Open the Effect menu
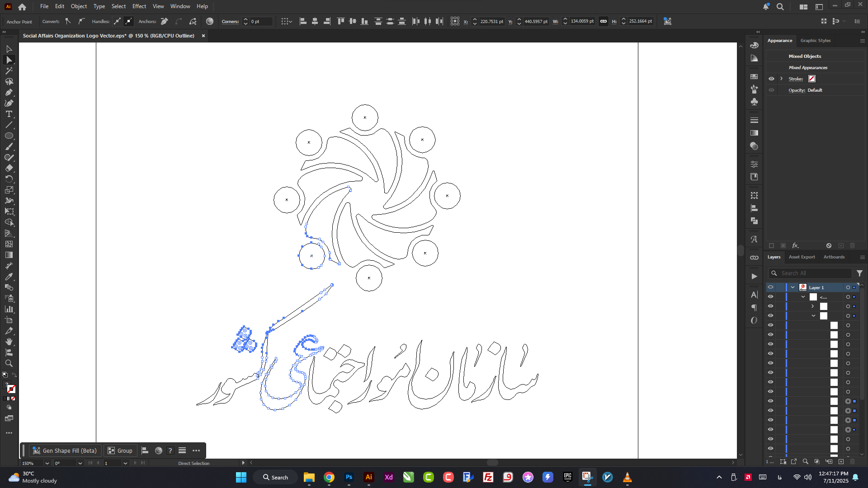Image resolution: width=868 pixels, height=488 pixels. [x=139, y=6]
